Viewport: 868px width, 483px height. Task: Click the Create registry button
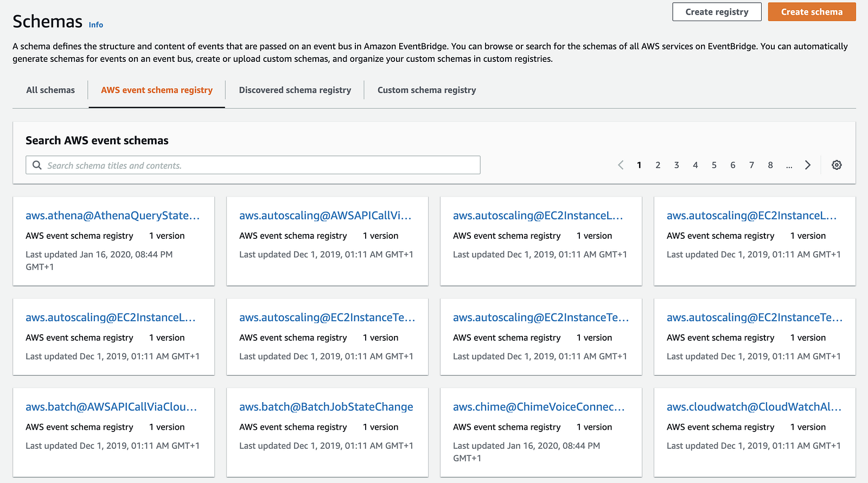(x=717, y=12)
